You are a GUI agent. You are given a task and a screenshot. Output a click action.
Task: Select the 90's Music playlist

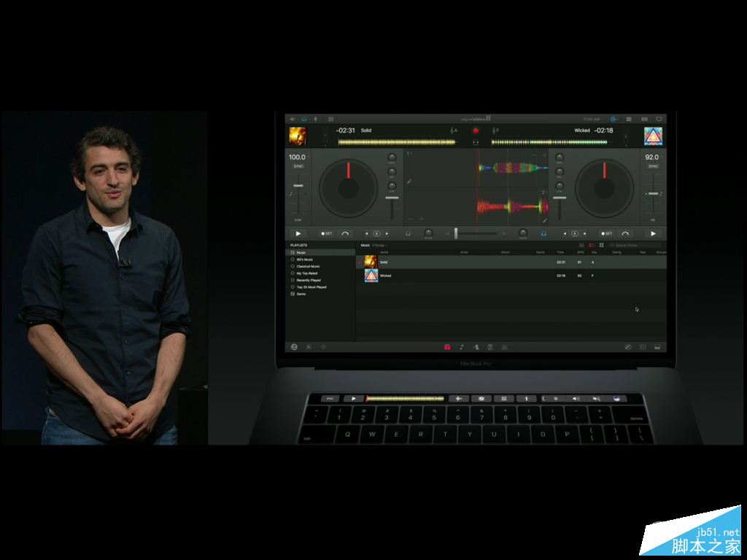[x=320, y=260]
